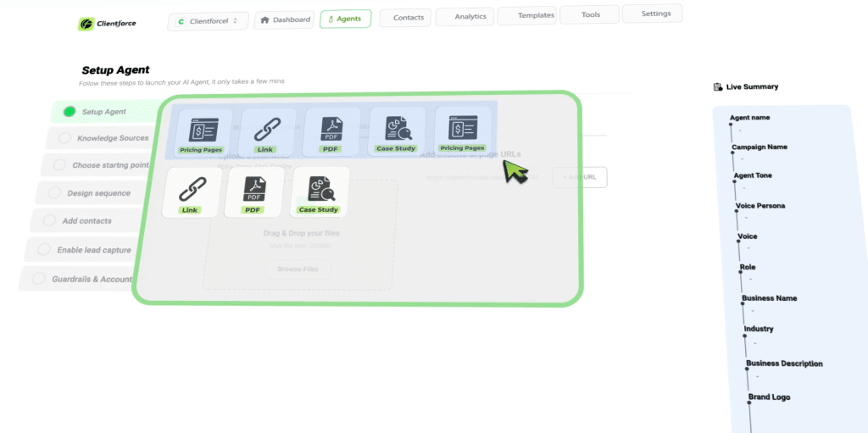
Task: Click the Link icon in the top row
Action: [x=266, y=129]
